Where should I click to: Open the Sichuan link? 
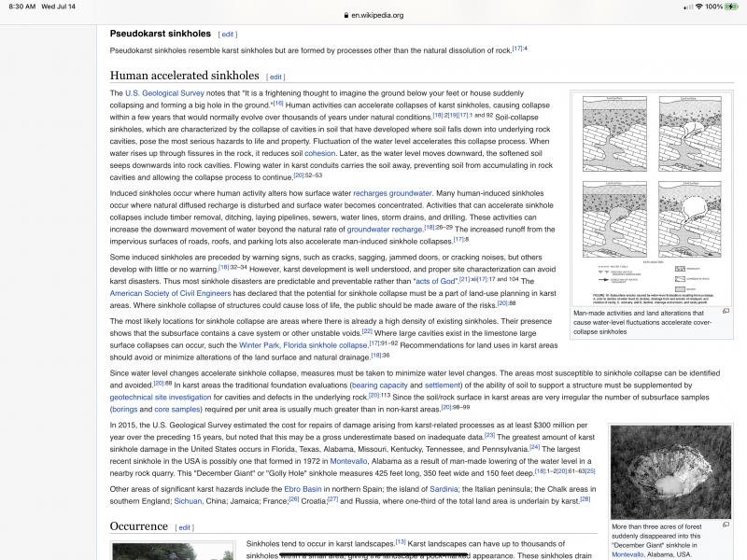(188, 501)
